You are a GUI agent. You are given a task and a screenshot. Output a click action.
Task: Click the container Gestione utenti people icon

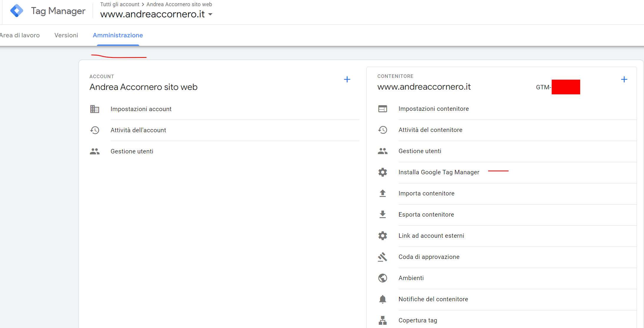(383, 151)
